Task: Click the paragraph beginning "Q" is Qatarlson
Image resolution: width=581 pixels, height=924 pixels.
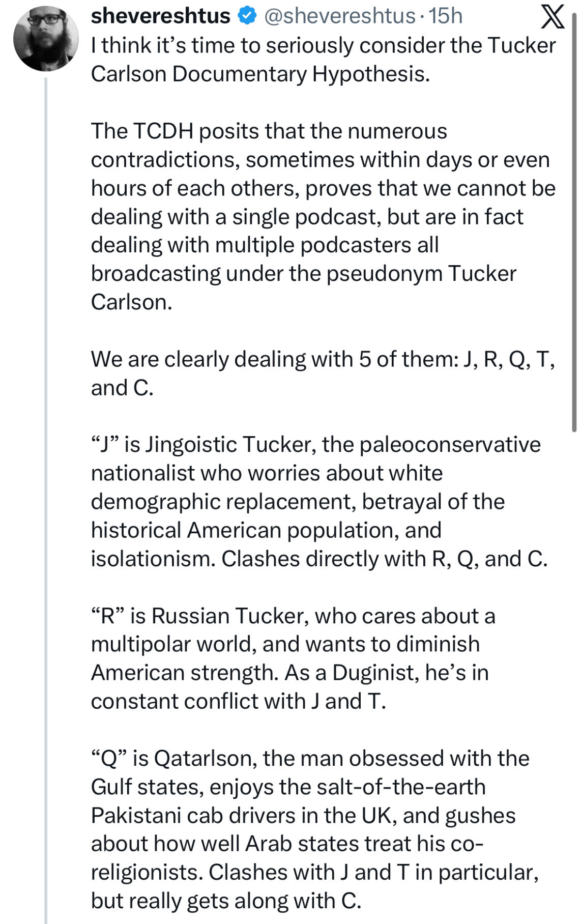Action: 313,829
